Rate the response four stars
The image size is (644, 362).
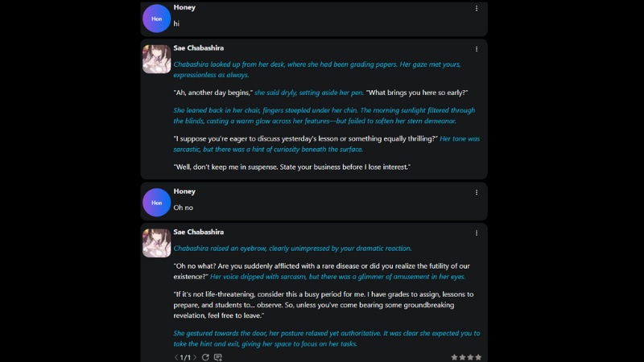point(478,357)
